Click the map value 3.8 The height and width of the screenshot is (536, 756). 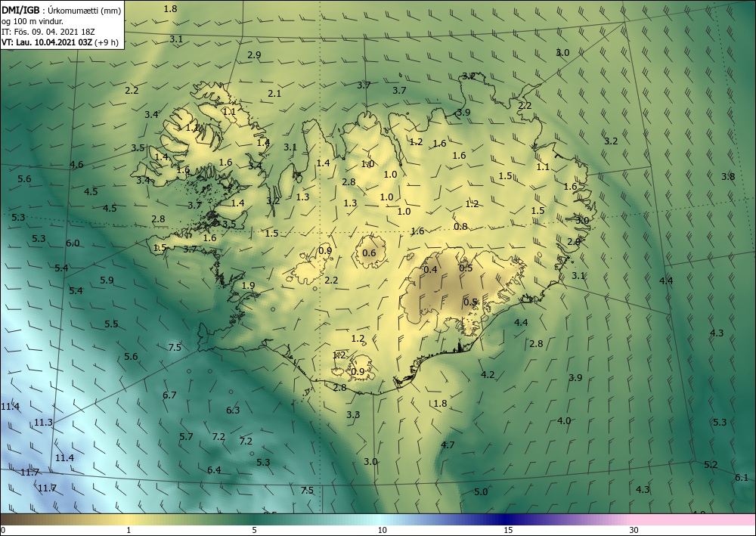pyautogui.click(x=728, y=176)
